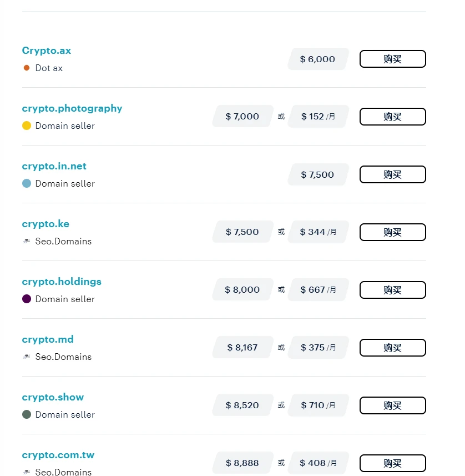Click the $ 6,000 price tag for Crypto.ax
Image resolution: width=465 pixels, height=476 pixels.
[317, 59]
